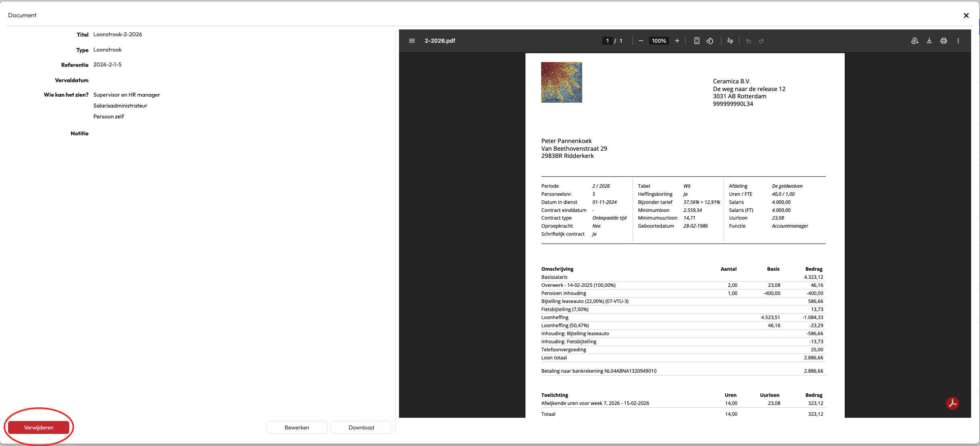Click the page number input field
This screenshot has width=980, height=446.
[x=607, y=41]
